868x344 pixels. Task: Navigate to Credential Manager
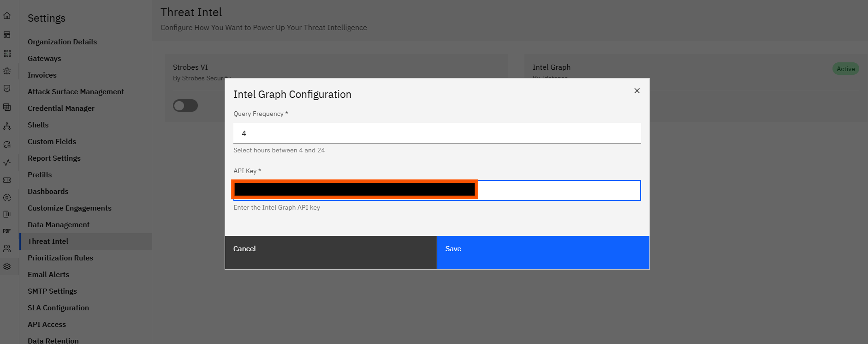61,108
